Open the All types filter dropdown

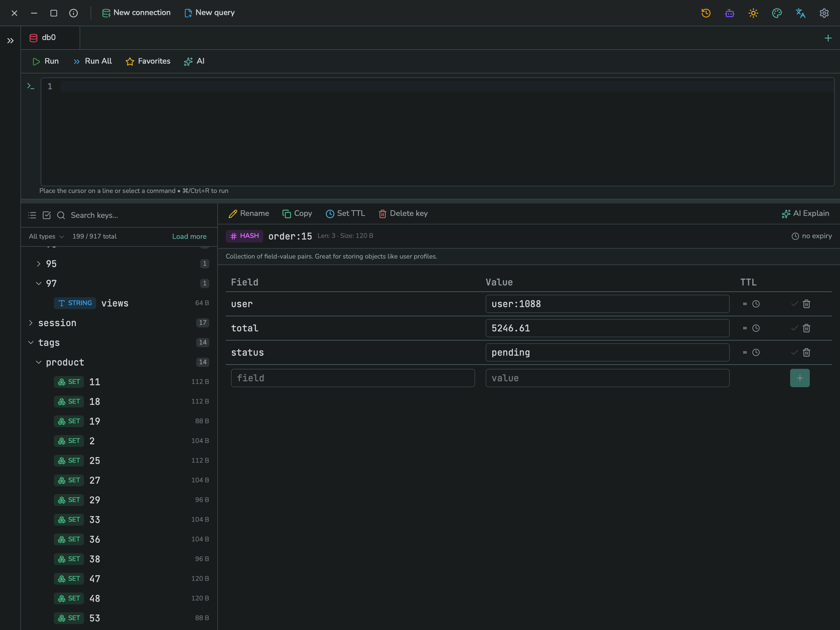46,236
